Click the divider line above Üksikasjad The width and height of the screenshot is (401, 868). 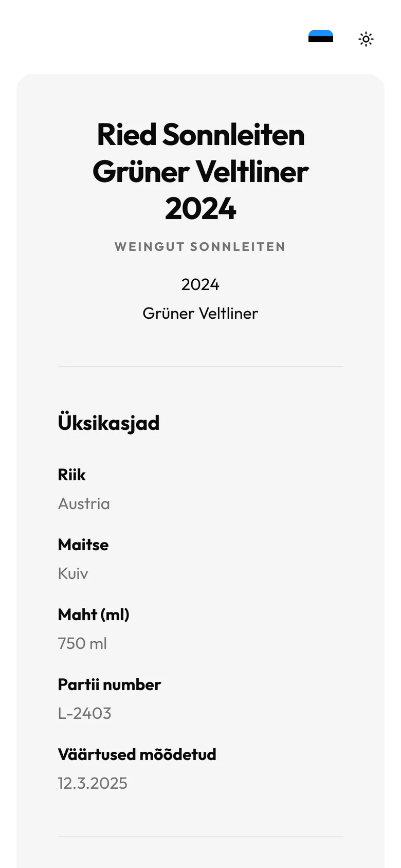point(200,367)
